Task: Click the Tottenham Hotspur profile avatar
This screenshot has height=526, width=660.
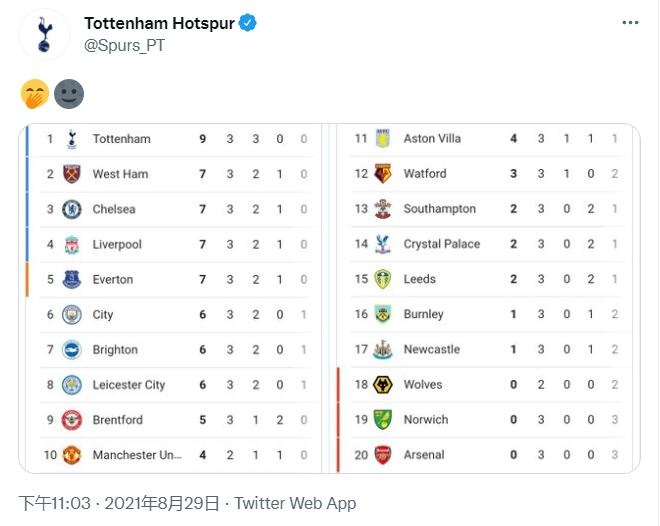Action: (x=44, y=35)
